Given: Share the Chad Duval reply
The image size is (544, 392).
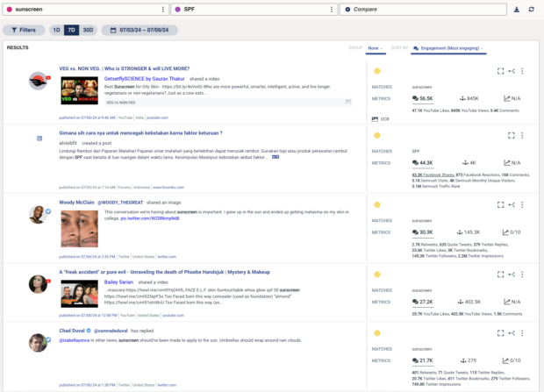Looking at the screenshot, I should [512, 333].
